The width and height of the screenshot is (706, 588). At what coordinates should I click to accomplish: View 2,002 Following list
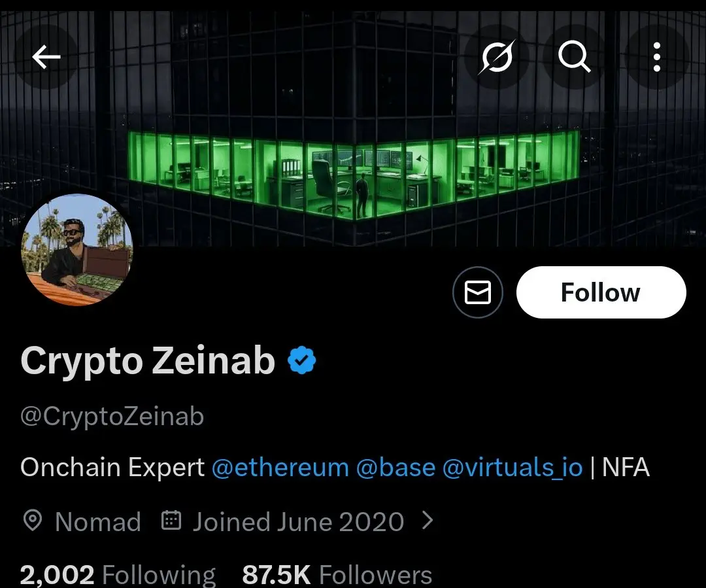[x=118, y=575]
